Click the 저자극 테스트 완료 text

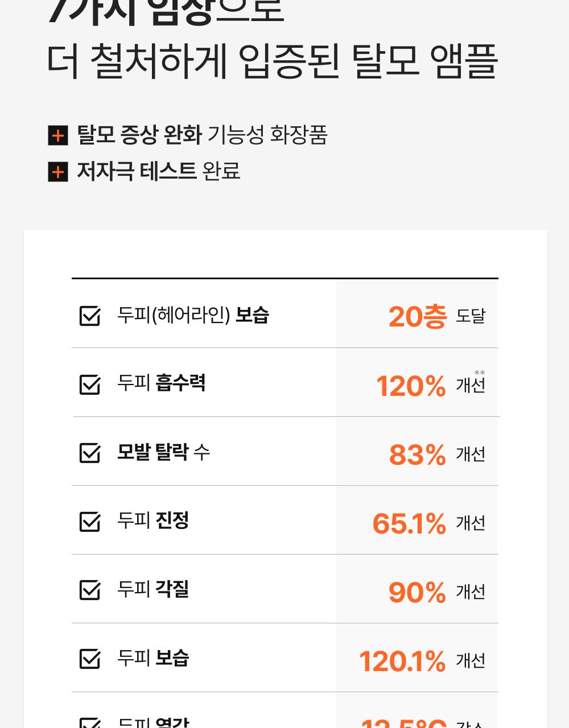tap(159, 171)
